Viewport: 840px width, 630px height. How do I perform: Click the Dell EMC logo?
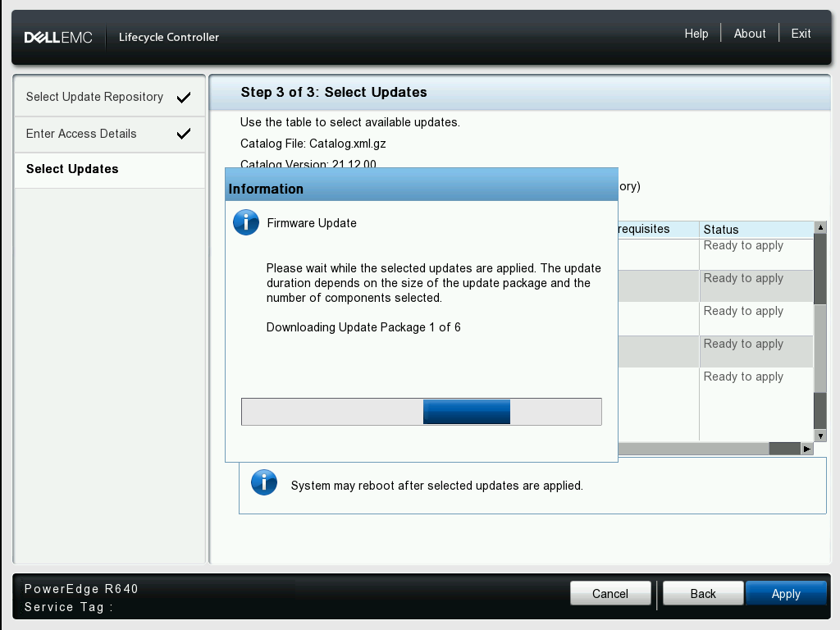click(x=57, y=36)
